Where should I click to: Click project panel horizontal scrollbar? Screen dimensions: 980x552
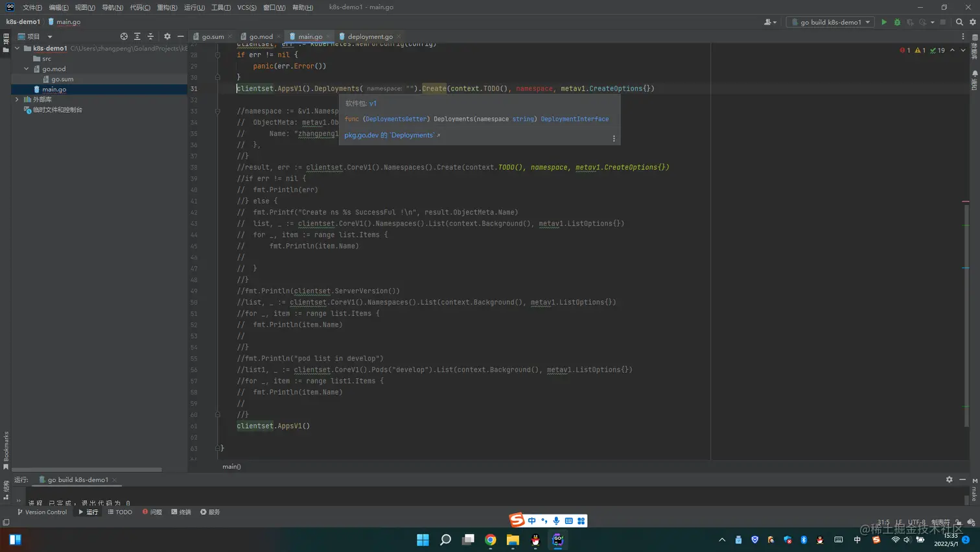[x=87, y=470]
